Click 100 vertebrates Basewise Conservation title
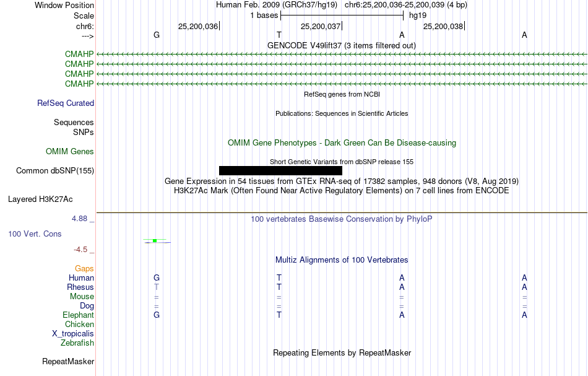 (342, 219)
